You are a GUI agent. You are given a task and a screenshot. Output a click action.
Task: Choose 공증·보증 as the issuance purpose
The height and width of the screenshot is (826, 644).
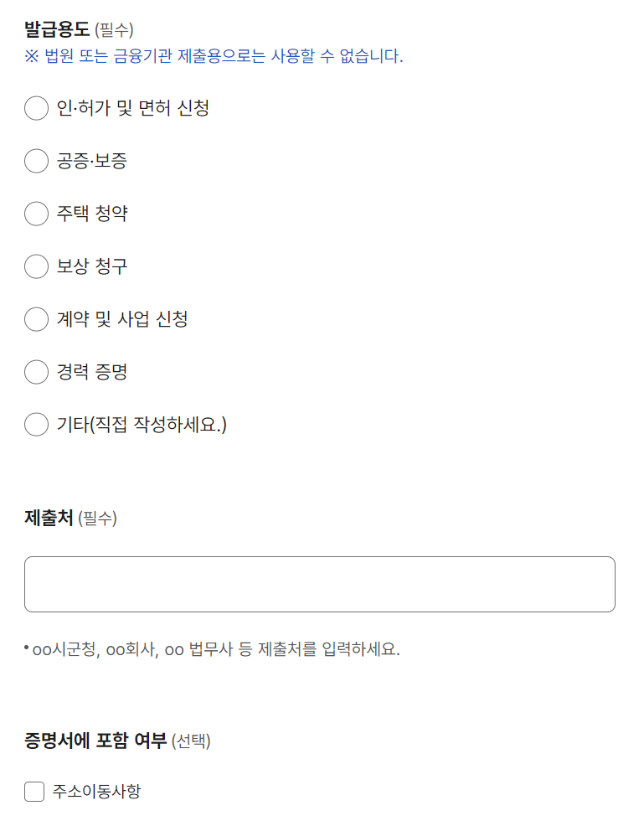(36, 161)
